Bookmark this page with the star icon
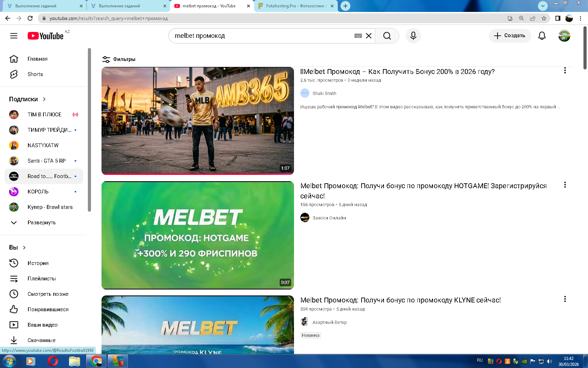 click(x=544, y=18)
